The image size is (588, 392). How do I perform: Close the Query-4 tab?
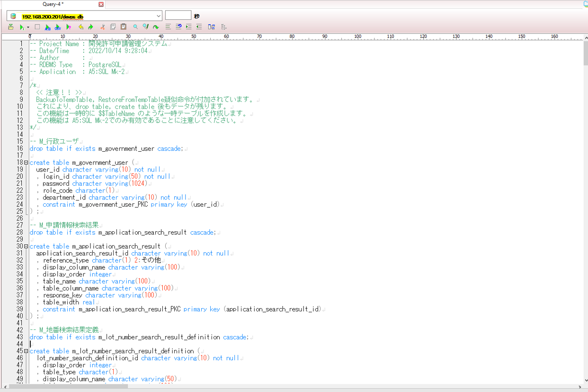click(101, 4)
